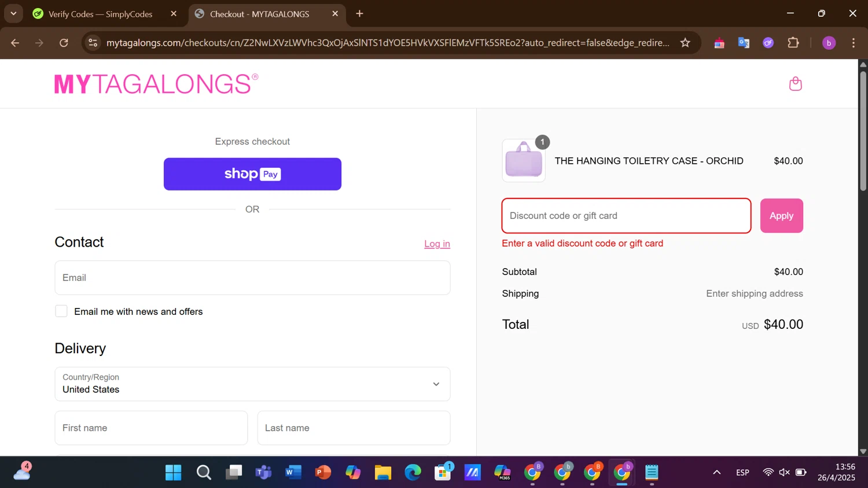
Task: Open the shopping bag cart icon
Action: [x=796, y=84]
